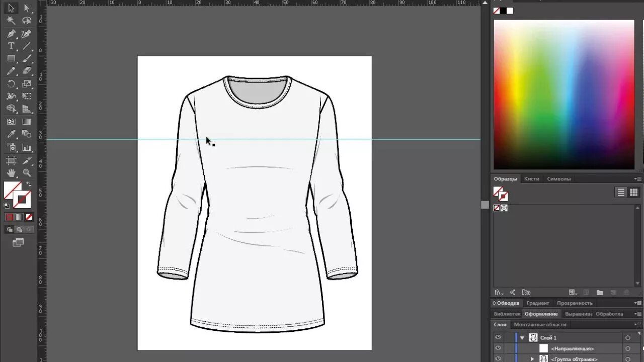Select the Selection (black arrow) tool

(11, 8)
